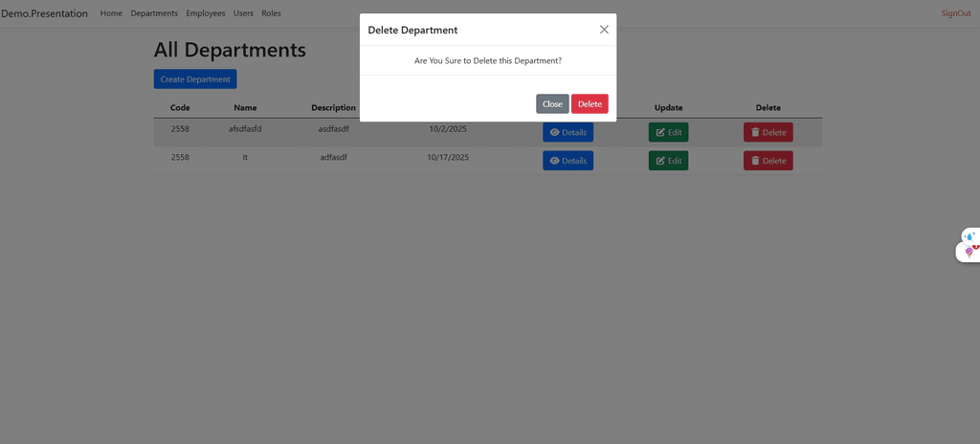980x444 pixels.
Task: Click the gray Close button in dialog
Action: (x=552, y=103)
